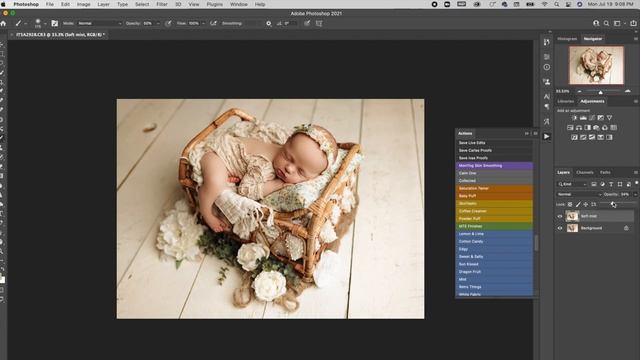This screenshot has height=360, width=640.
Task: Open smoothing options gear
Action: (269, 24)
